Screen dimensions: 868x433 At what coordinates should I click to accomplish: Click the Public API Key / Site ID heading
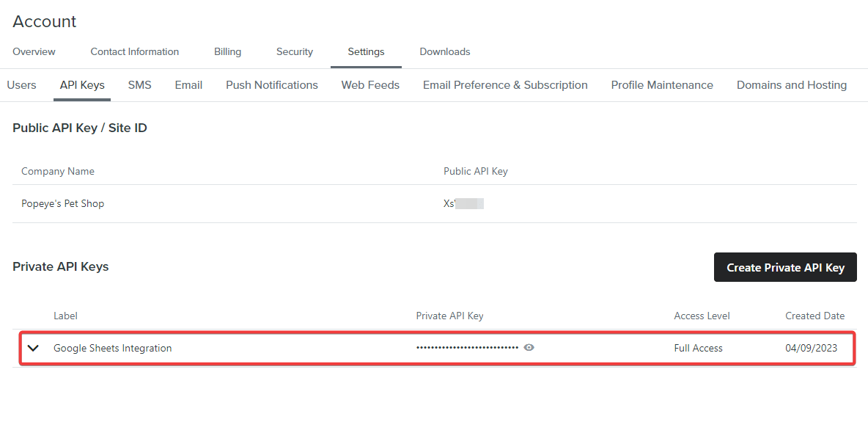80,128
